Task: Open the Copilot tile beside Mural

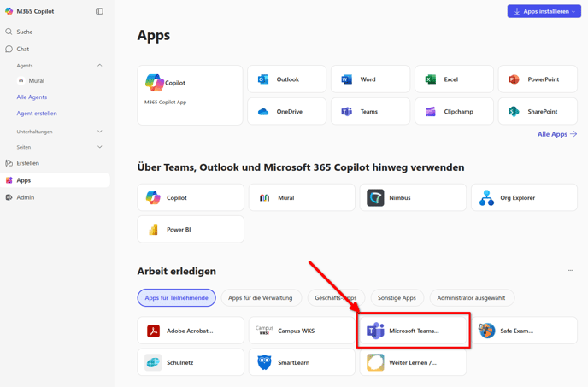Action: click(x=191, y=197)
